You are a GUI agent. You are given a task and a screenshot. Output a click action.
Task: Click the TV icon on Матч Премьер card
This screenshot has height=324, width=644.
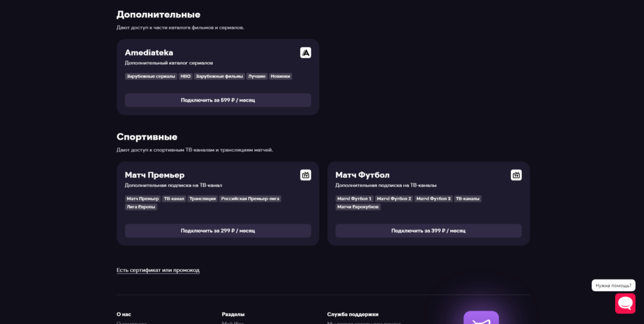click(306, 175)
